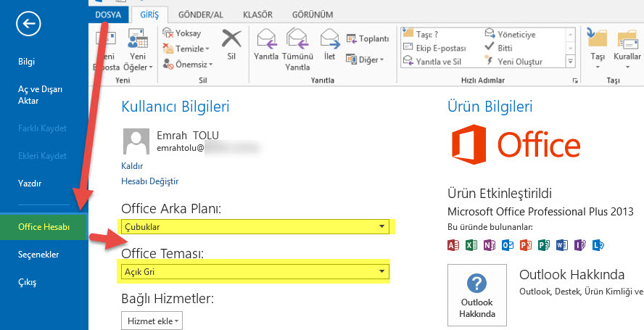Click the Yanıtla reply icon
Screen dimensions: 644x330
click(x=266, y=38)
